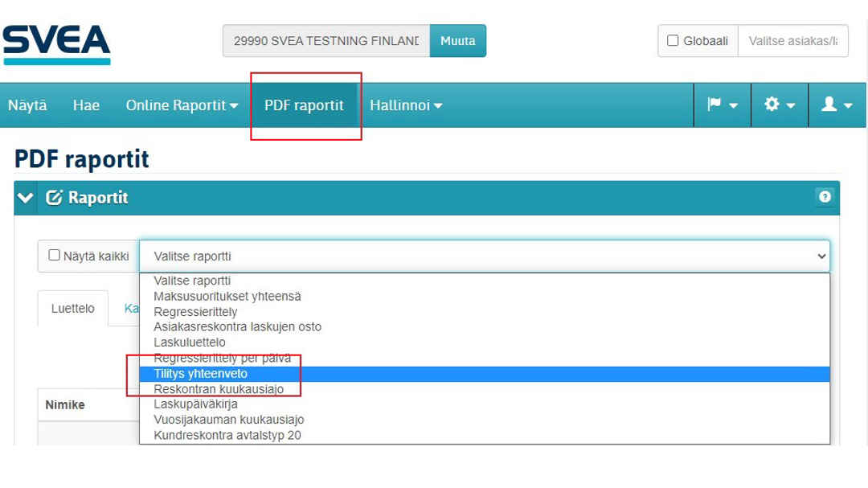Image resolution: width=868 pixels, height=488 pixels.
Task: Select Asiakasreskontra laskujen osto option
Action: coord(485,327)
